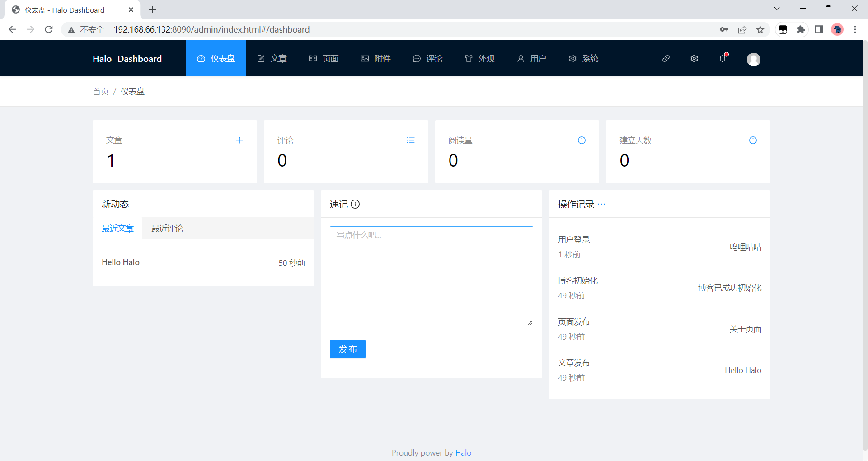Open Chrome three-dot menu
Image resolution: width=868 pixels, height=461 pixels.
855,29
